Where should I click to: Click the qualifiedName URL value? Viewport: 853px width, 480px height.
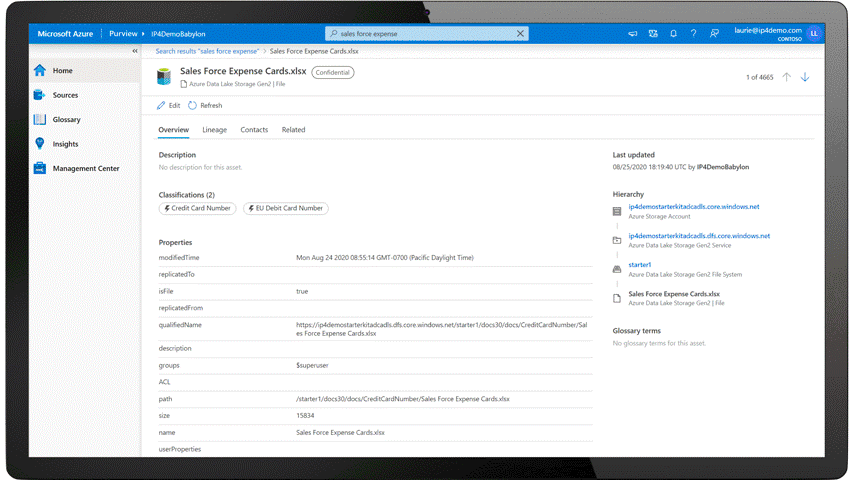point(442,329)
